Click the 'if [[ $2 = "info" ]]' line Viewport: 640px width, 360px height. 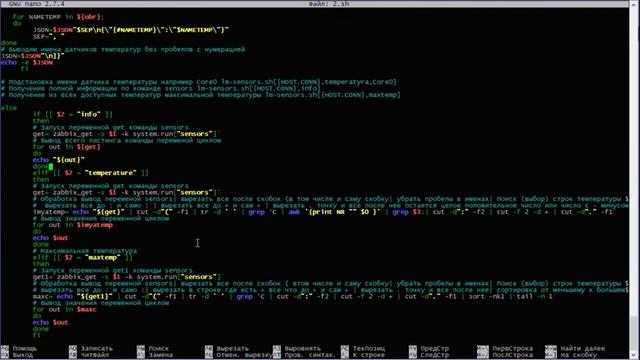click(73, 114)
